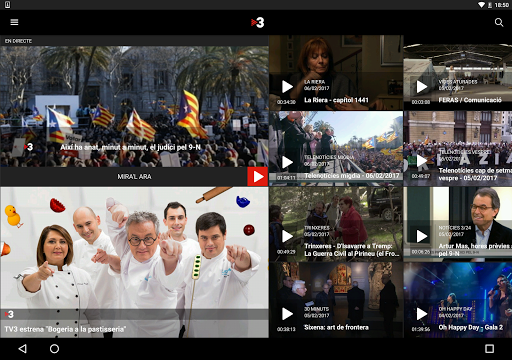Select MIRA'L ARA button
The width and height of the screenshot is (512, 360).
(134, 177)
